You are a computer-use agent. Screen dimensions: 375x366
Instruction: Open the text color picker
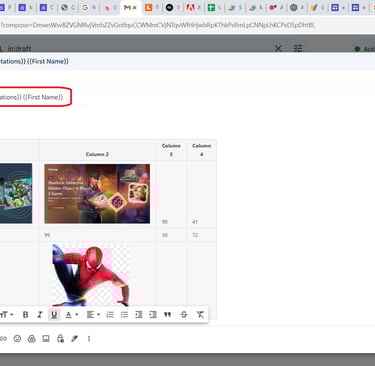(x=71, y=315)
